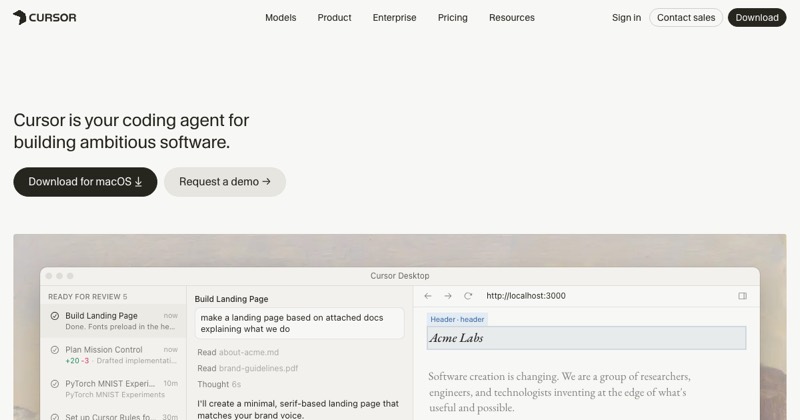Click the browser back arrow in preview
The height and width of the screenshot is (420, 800).
click(428, 296)
